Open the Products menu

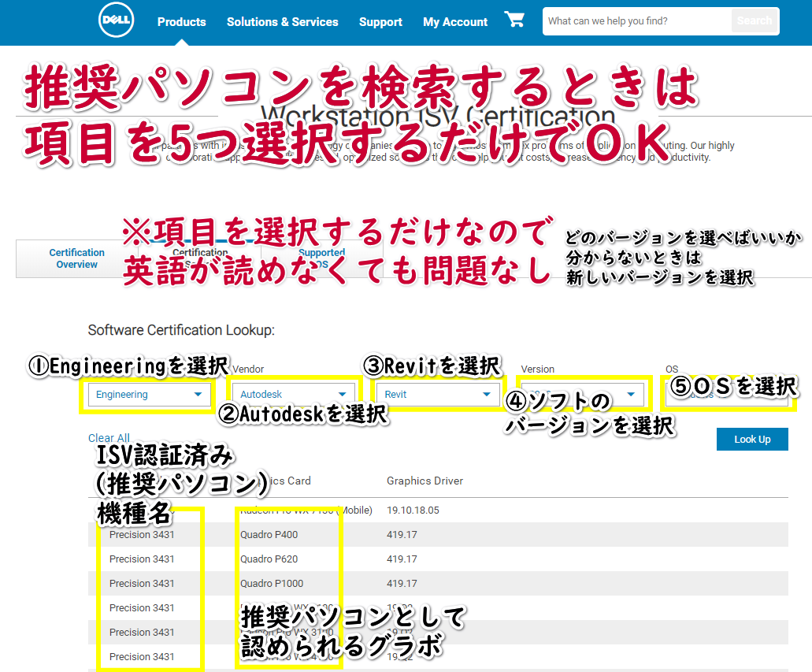(x=182, y=22)
